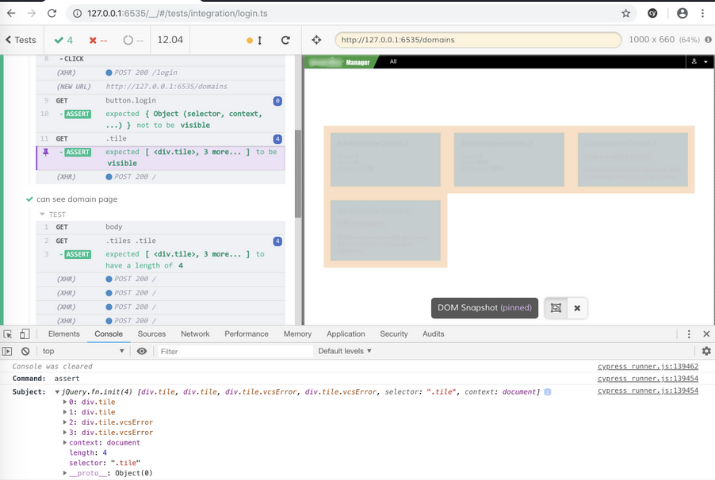Toggle the device toolbar icon in DevTools

(26, 334)
